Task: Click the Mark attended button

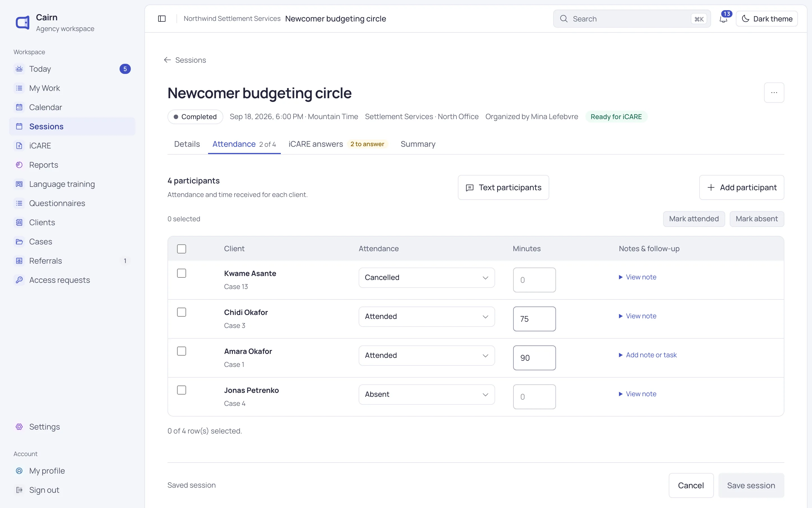Action: [694, 219]
